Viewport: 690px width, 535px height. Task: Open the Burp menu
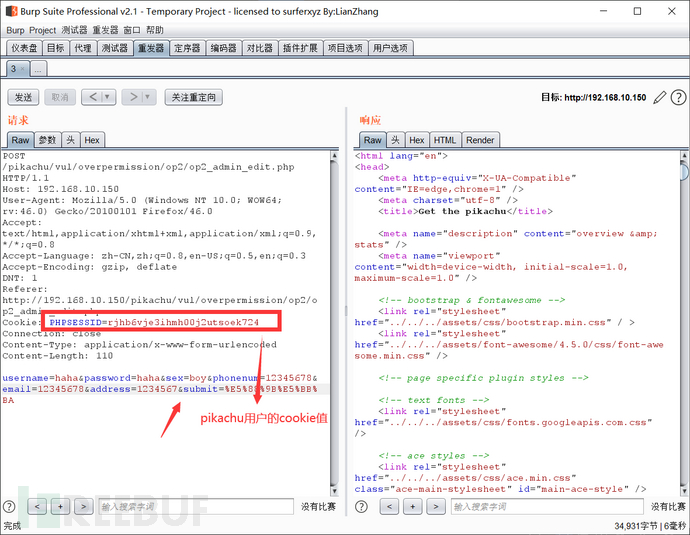[x=15, y=30]
